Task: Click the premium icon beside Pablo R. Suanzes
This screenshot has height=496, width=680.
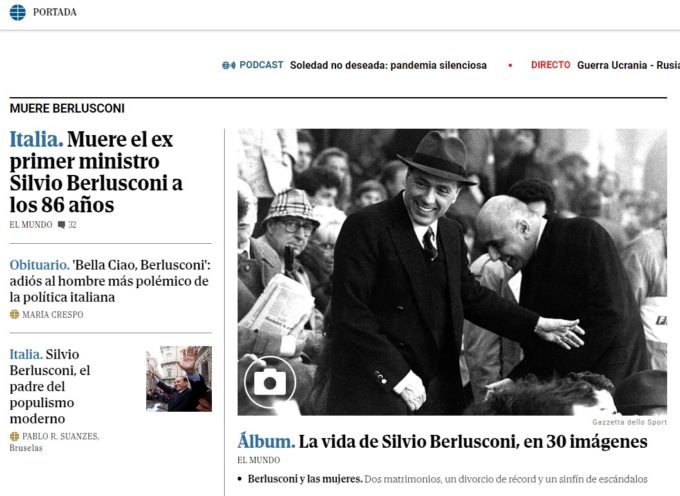Action: pos(14,436)
